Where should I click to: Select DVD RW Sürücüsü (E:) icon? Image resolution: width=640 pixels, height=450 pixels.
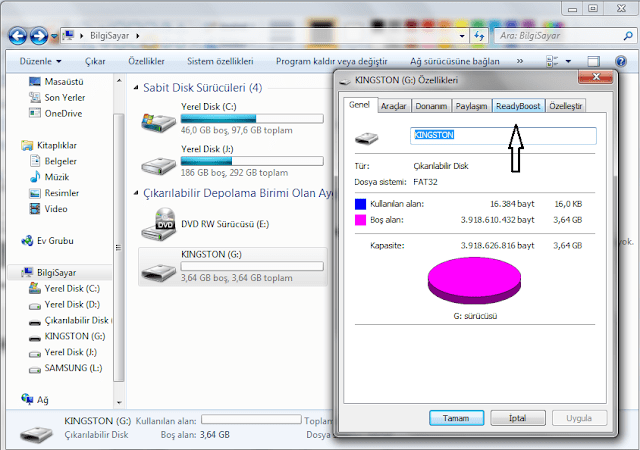click(x=158, y=224)
